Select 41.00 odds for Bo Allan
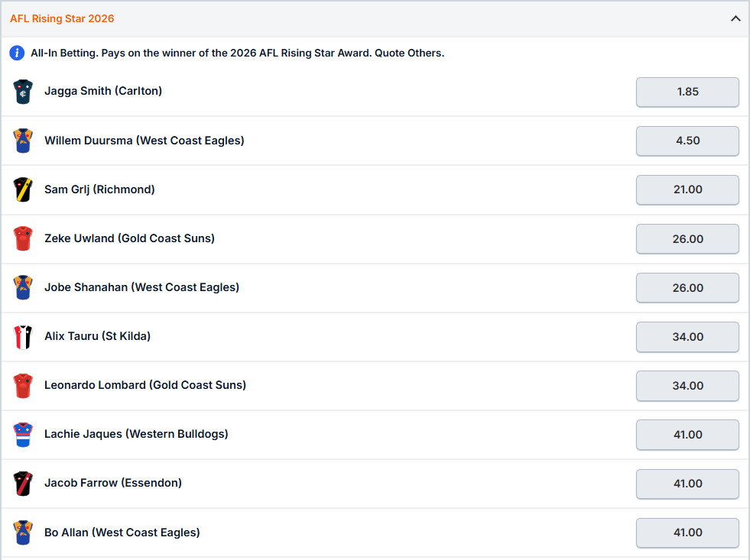 pyautogui.click(x=687, y=532)
